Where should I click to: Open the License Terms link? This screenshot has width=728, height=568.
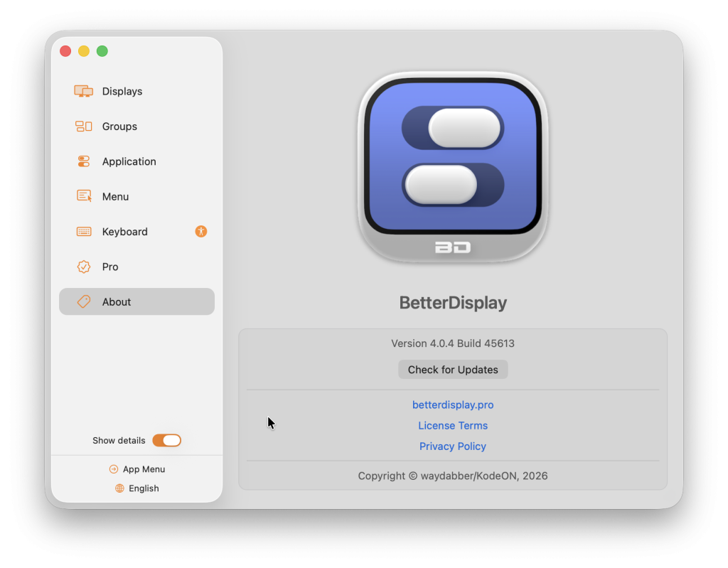(453, 426)
